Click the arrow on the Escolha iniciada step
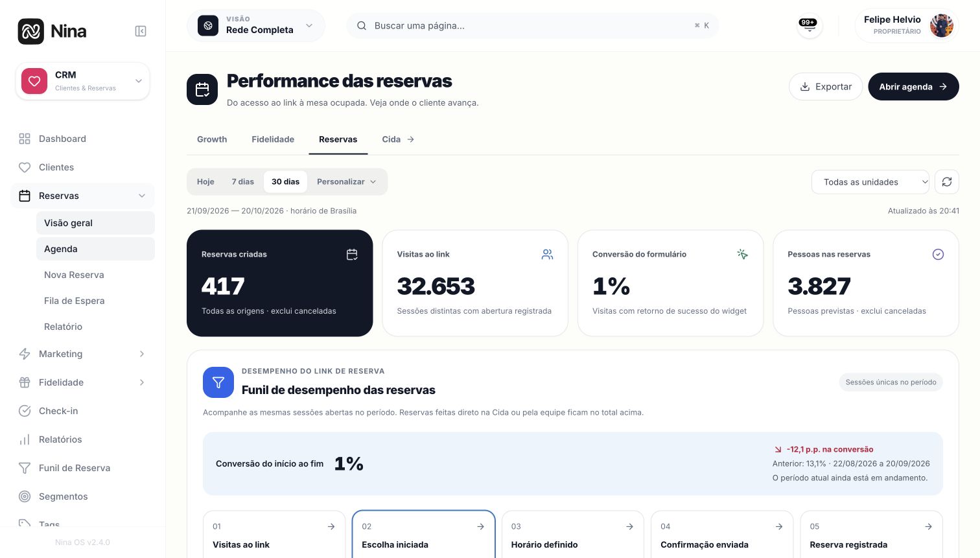The width and height of the screenshot is (980, 558). (480, 527)
